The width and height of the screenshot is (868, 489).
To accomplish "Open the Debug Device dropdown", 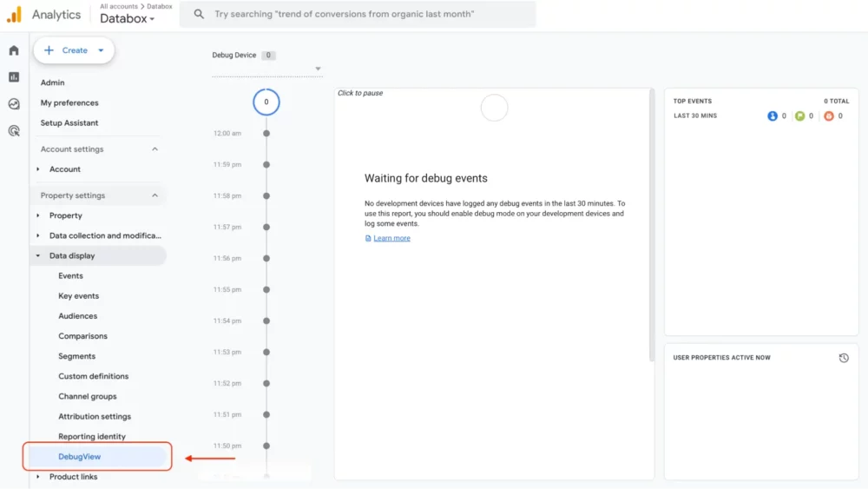I will click(x=318, y=69).
